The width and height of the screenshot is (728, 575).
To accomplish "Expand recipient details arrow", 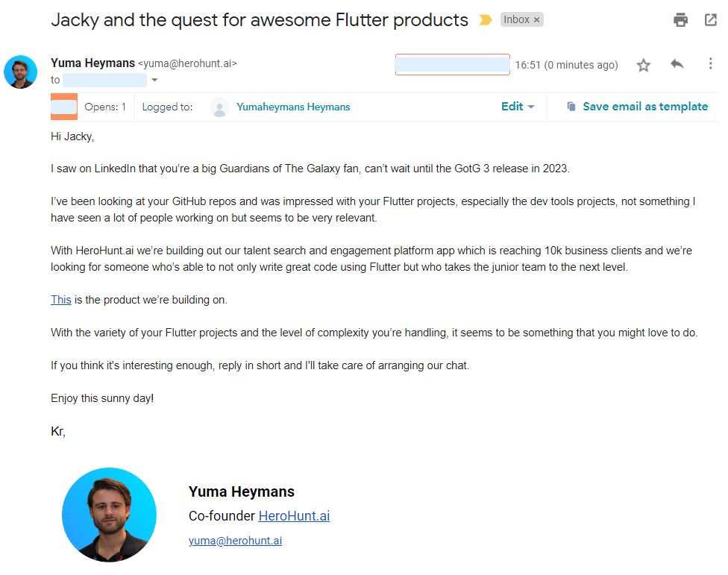I will (x=154, y=80).
